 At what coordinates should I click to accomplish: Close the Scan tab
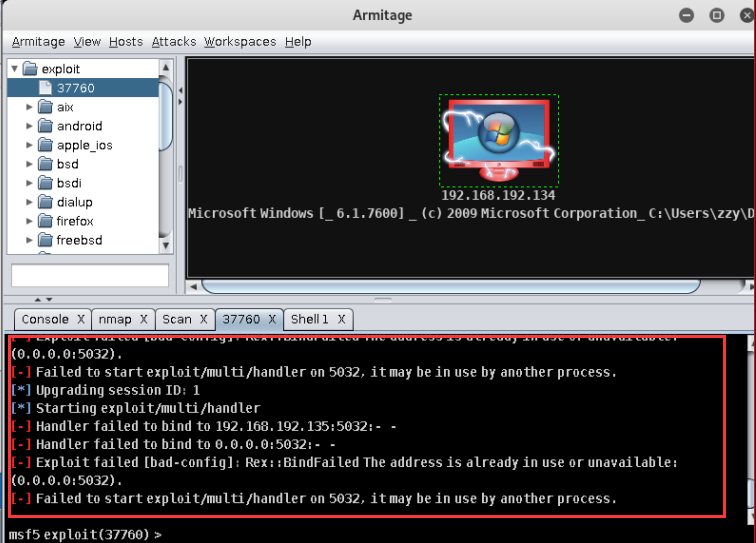tap(204, 319)
